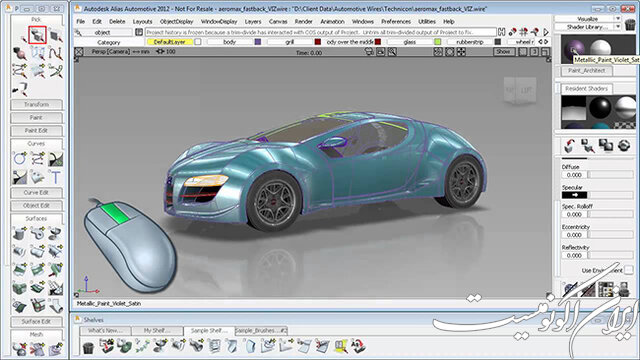Open the Preferences menu
This screenshot has height=360, width=640.
396,21
